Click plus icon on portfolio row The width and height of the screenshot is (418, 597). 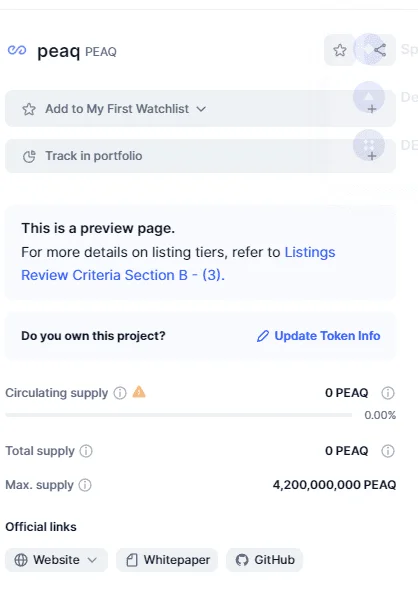click(372, 156)
